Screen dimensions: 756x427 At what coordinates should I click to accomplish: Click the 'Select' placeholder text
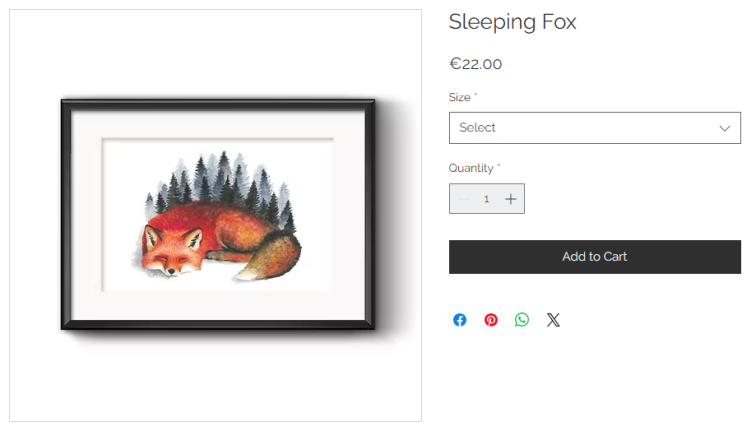pyautogui.click(x=477, y=128)
